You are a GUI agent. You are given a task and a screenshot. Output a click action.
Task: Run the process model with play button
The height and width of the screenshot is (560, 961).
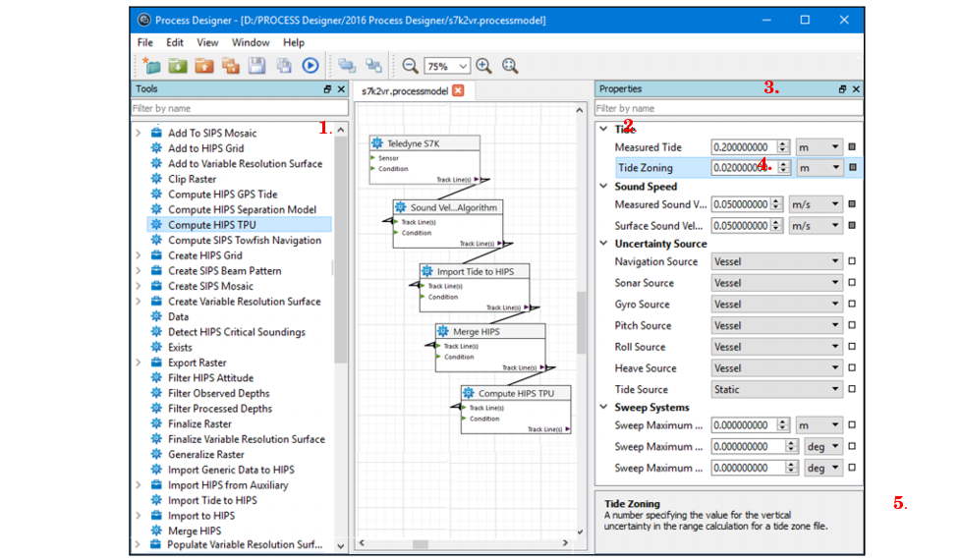[311, 66]
